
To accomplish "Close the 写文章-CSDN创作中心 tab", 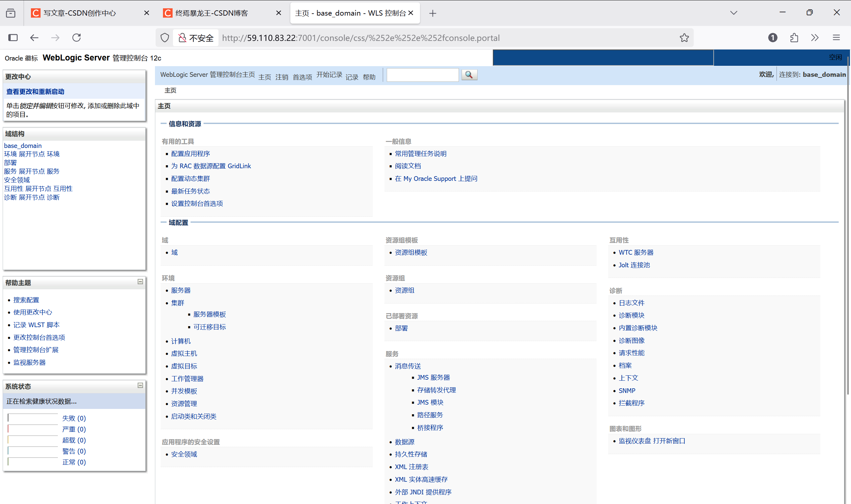I will 146,13.
